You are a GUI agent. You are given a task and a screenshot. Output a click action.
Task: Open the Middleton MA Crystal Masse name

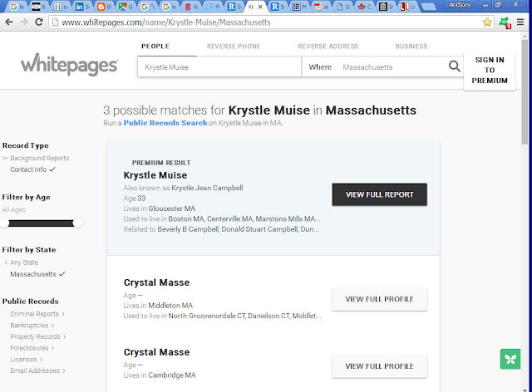coord(156,282)
